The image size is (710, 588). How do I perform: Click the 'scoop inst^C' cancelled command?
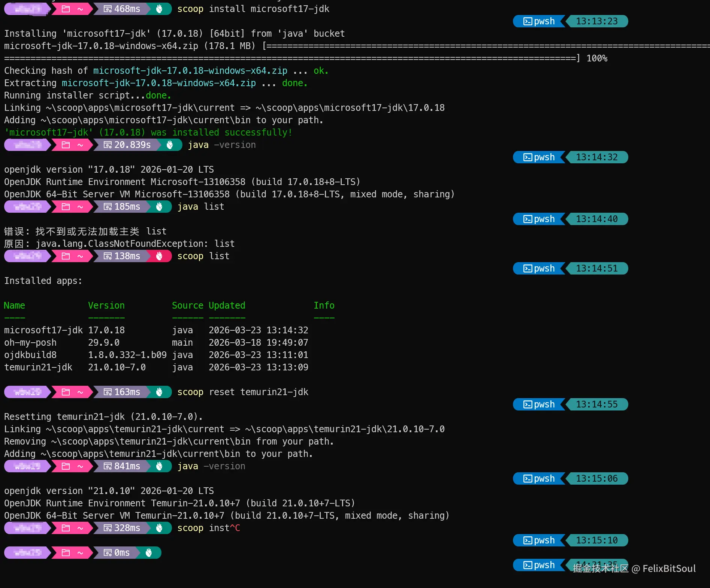[209, 528]
